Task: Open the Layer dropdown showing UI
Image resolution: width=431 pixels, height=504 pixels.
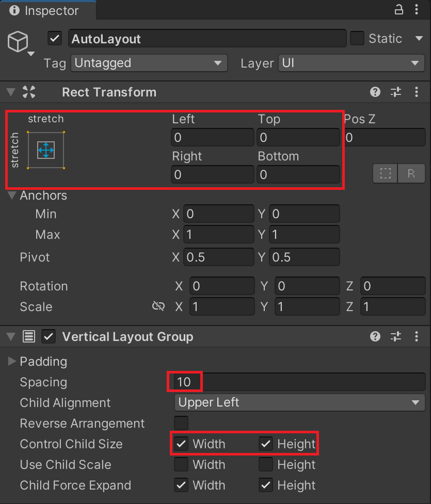Action: point(352,63)
